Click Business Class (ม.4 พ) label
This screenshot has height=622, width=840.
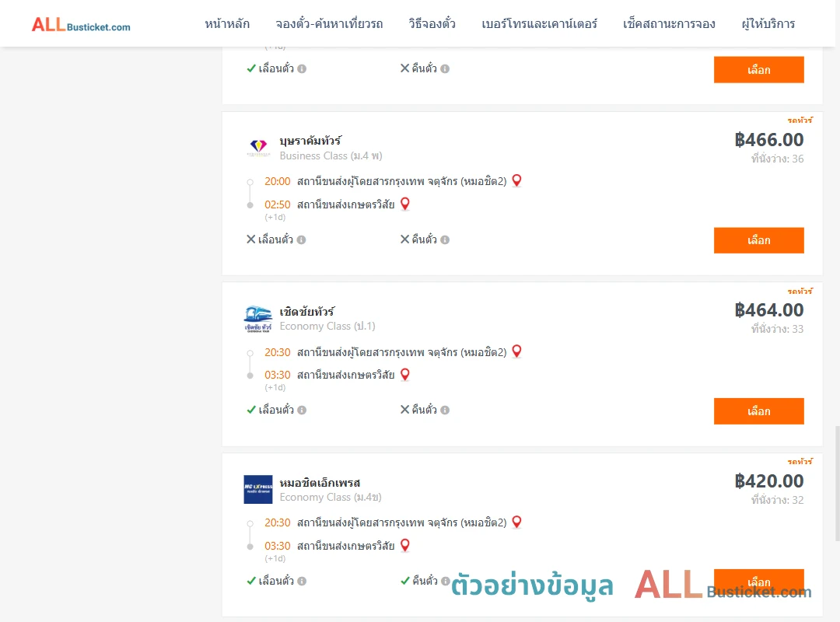(x=331, y=156)
